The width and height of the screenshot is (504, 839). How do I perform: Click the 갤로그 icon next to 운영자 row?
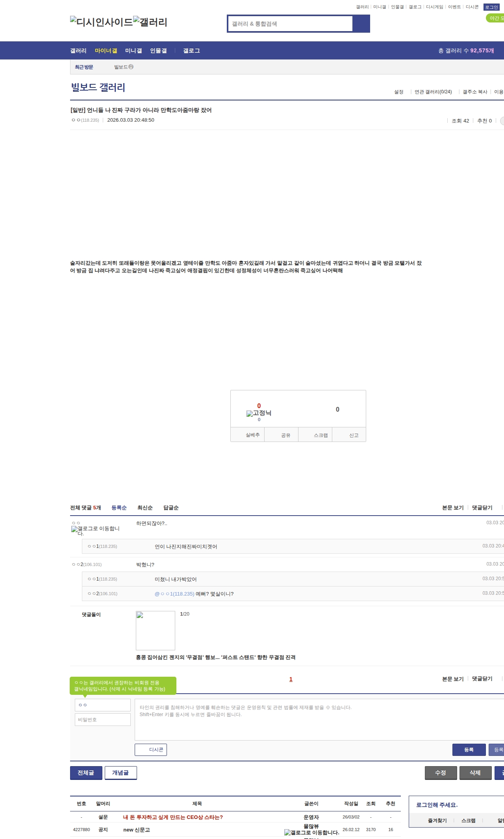[311, 832]
